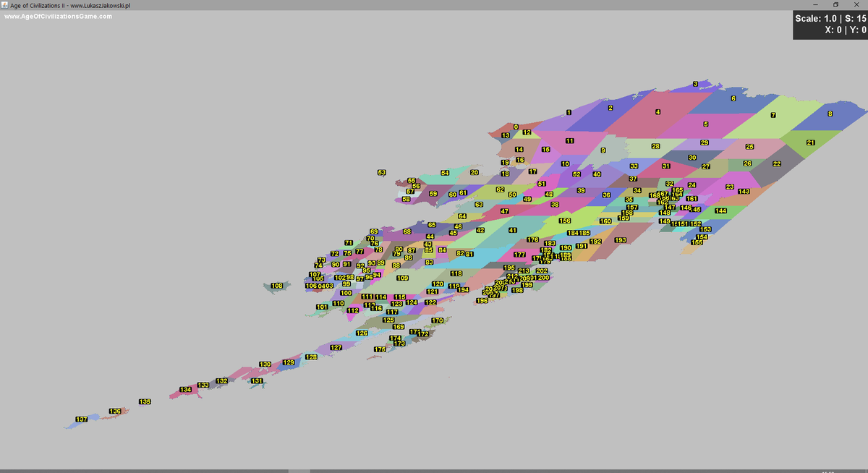Image resolution: width=868 pixels, height=473 pixels.
Task: Select province number 144
Action: click(x=720, y=211)
